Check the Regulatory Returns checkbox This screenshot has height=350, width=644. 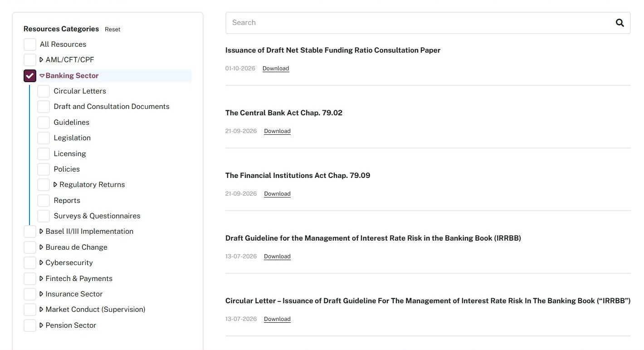[44, 185]
